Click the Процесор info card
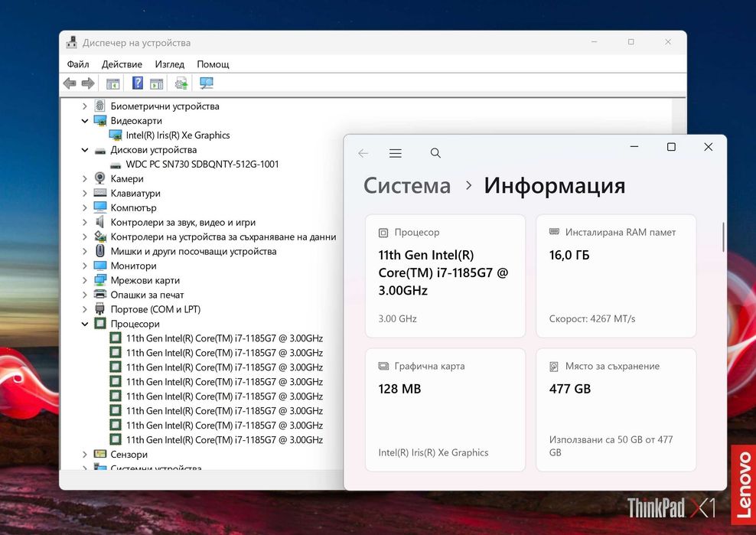This screenshot has height=535, width=756. click(445, 276)
